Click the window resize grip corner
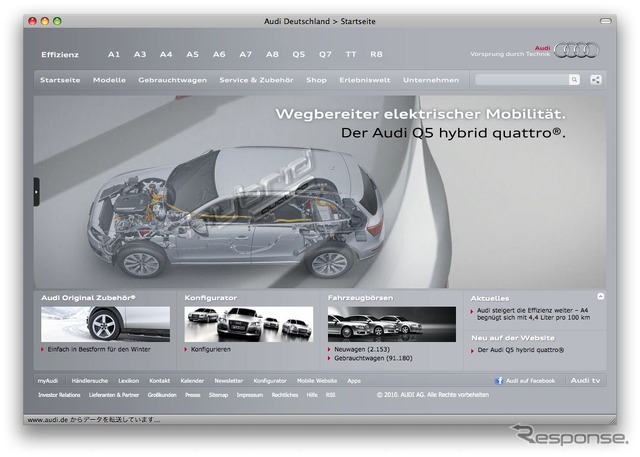The width and height of the screenshot is (640, 457). pyautogui.click(x=613, y=420)
